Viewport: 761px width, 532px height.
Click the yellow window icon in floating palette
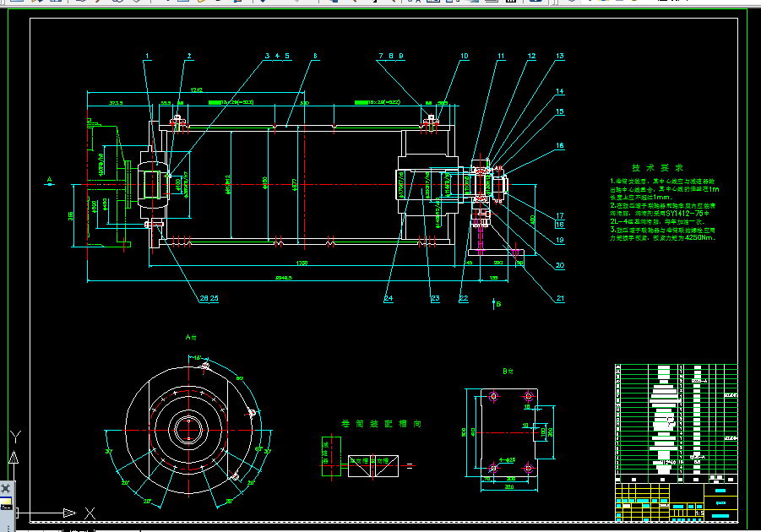[x=6, y=504]
